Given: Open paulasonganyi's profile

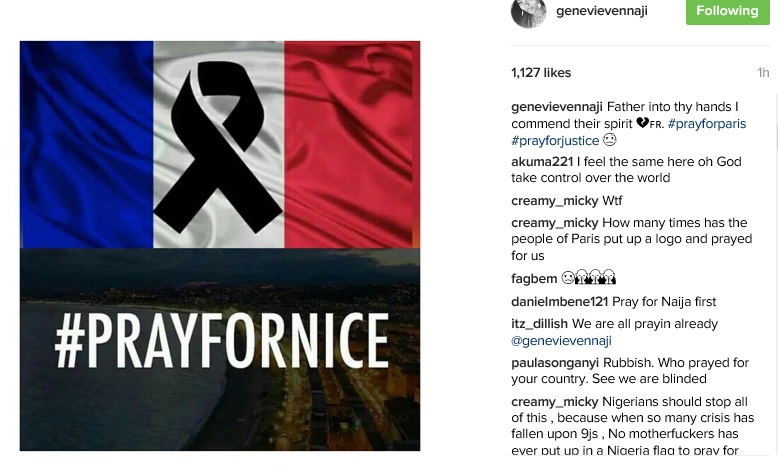Looking at the screenshot, I should (x=555, y=363).
